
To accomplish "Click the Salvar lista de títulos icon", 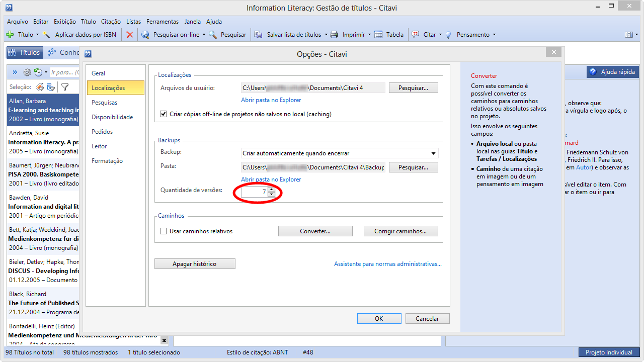I will pos(259,35).
